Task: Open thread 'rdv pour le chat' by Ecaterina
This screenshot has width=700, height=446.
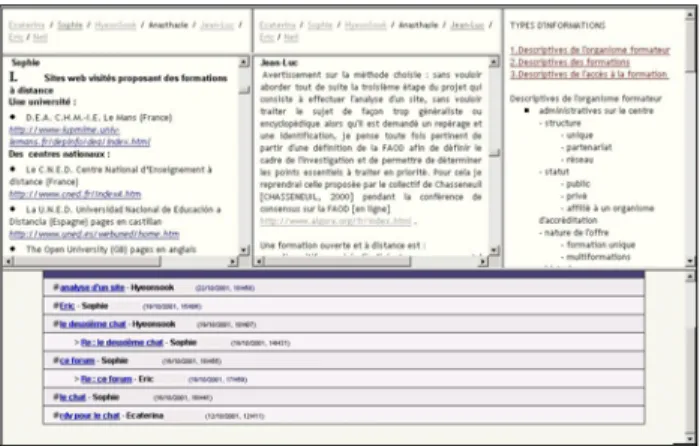Action: pos(89,416)
